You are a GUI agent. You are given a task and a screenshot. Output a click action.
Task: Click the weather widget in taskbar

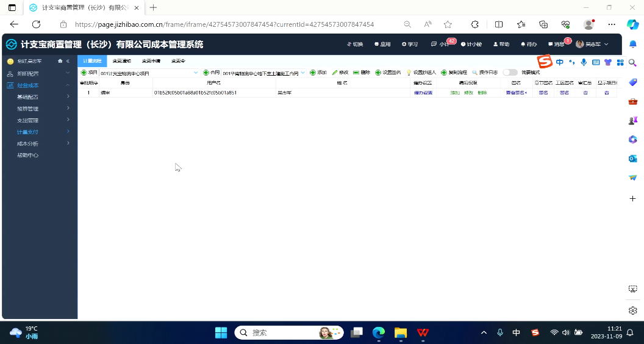coord(24,332)
